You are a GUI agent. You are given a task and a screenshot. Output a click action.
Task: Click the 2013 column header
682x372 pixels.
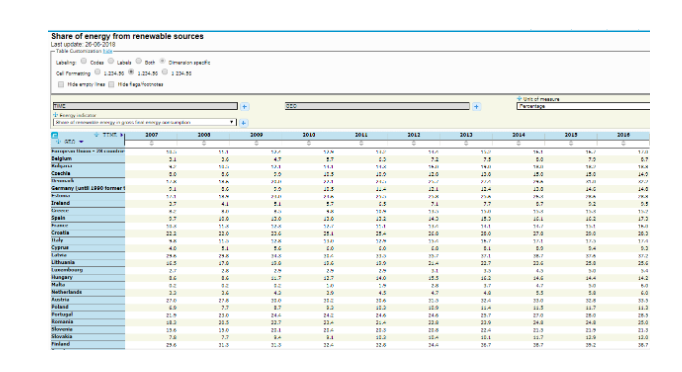[x=466, y=135]
